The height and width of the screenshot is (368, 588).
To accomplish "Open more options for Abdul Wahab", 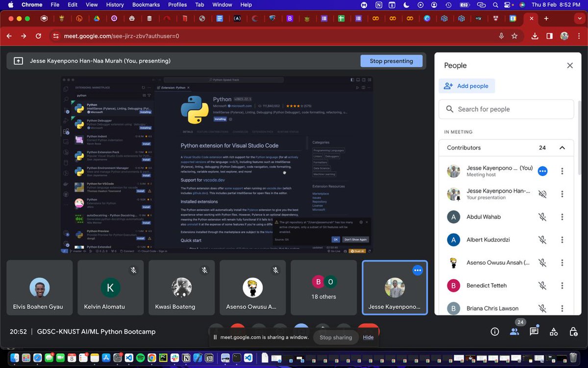I will pos(562,217).
